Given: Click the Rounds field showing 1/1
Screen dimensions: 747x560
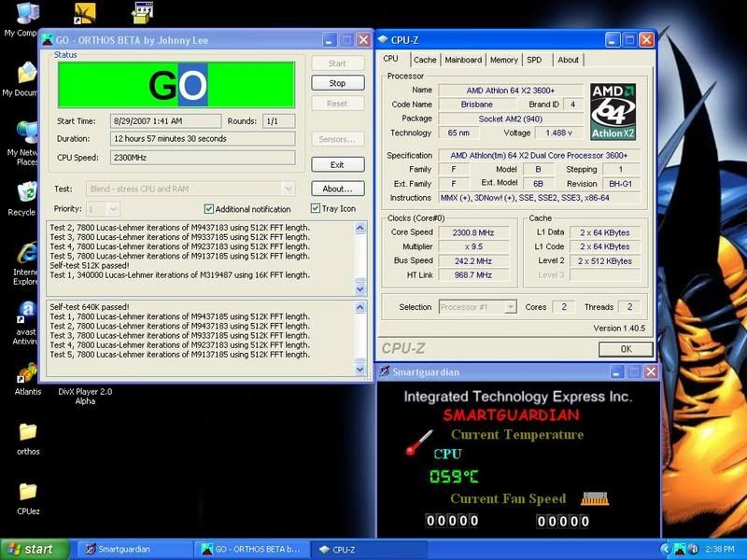Looking at the screenshot, I should click(x=278, y=121).
